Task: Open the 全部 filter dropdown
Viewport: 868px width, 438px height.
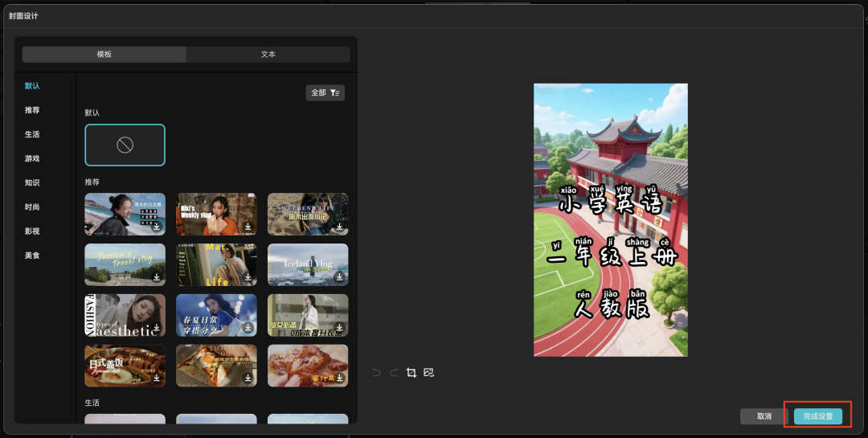Action: [x=325, y=92]
